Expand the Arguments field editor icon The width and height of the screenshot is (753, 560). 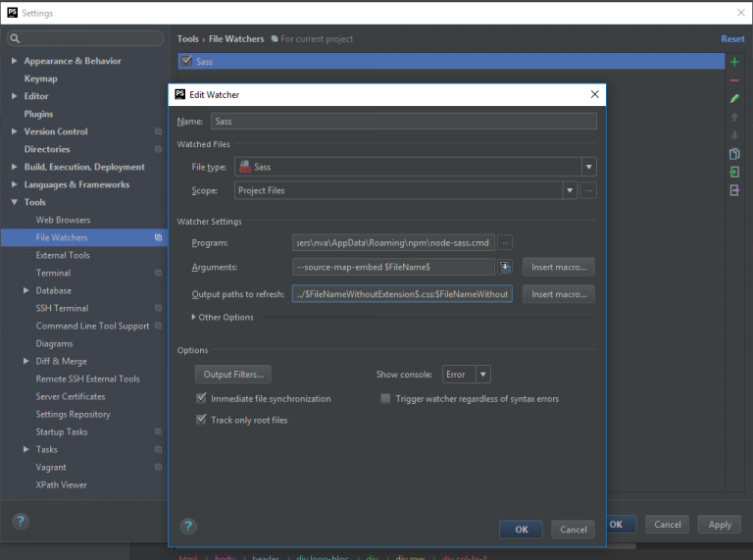(505, 267)
